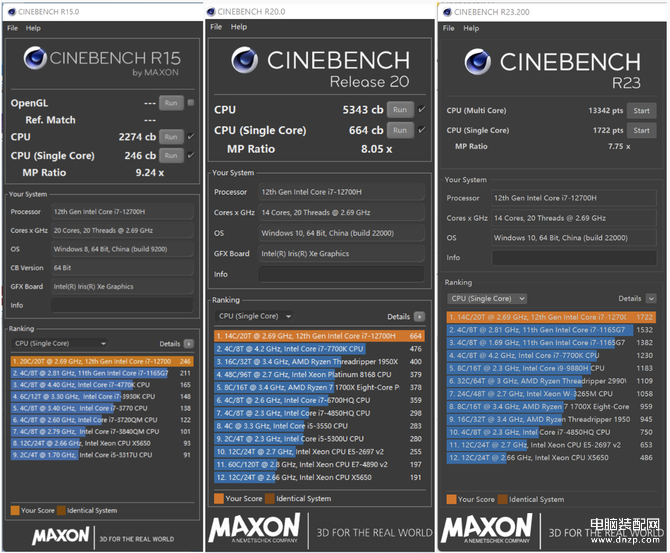Select i7-4770K row scoring 165 in R15
This screenshot has height=553, width=670.
[102, 385]
